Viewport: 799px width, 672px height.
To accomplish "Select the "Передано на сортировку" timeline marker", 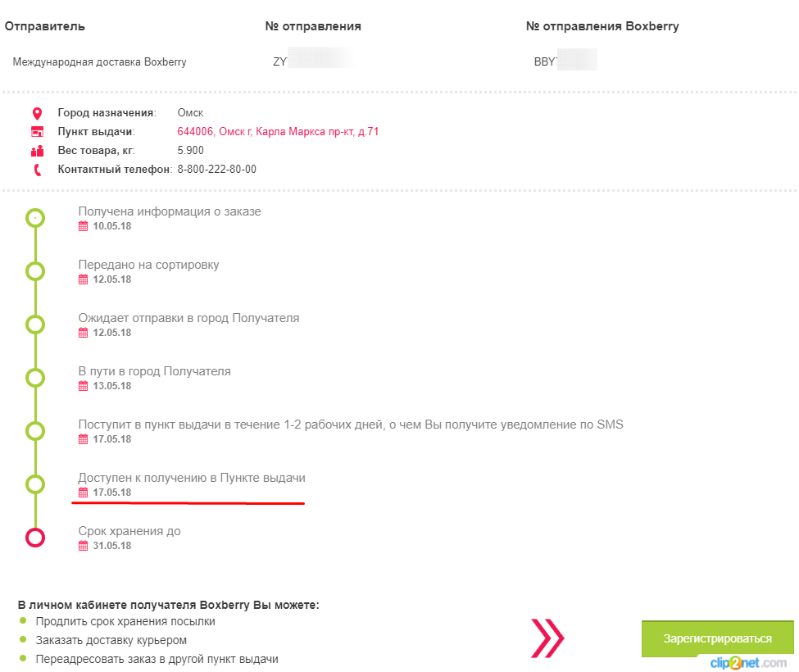I will 35,271.
